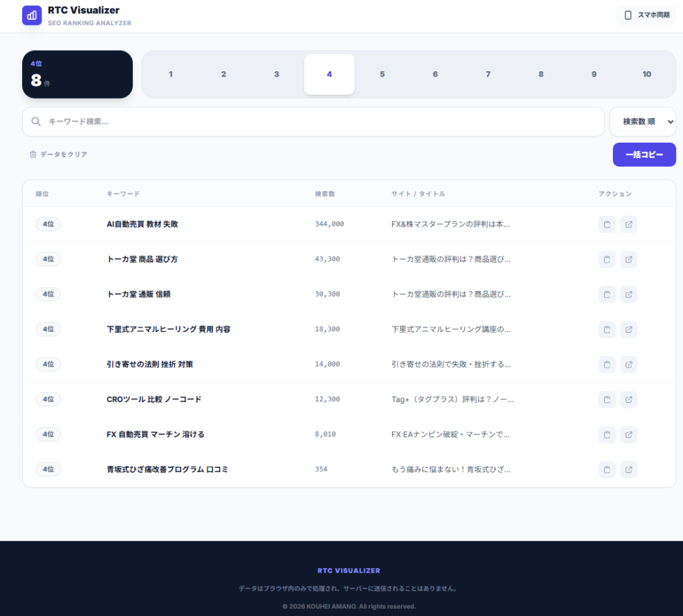Click the 引き寄せの法則で失敗・挫折する site title
683x616 pixels.
click(452, 365)
